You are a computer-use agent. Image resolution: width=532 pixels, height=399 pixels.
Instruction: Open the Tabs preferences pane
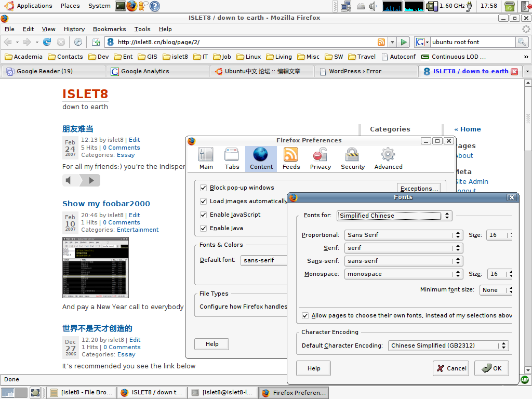coord(232,158)
